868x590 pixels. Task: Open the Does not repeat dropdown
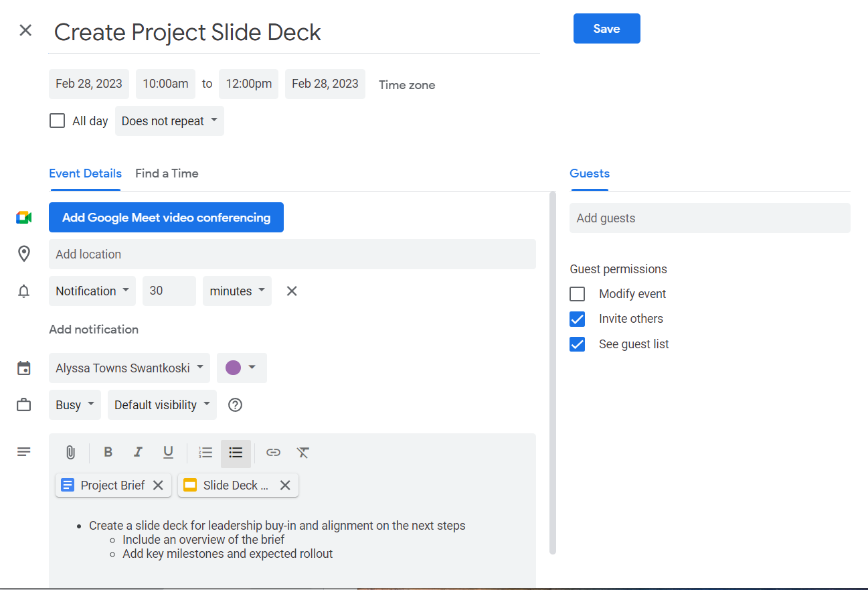tap(169, 121)
